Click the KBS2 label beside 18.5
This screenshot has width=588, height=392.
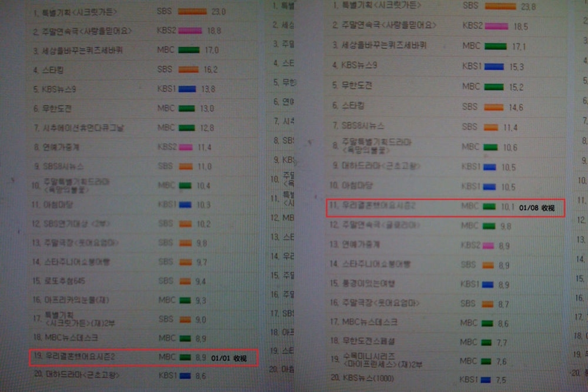[x=473, y=25]
